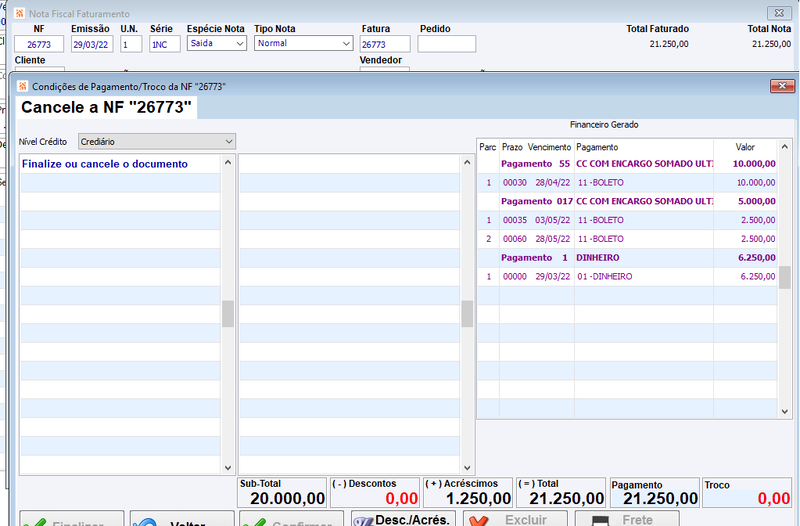The image size is (800, 526).
Task: Close the Condições de Pagamento/Troco dialog
Action: click(782, 86)
